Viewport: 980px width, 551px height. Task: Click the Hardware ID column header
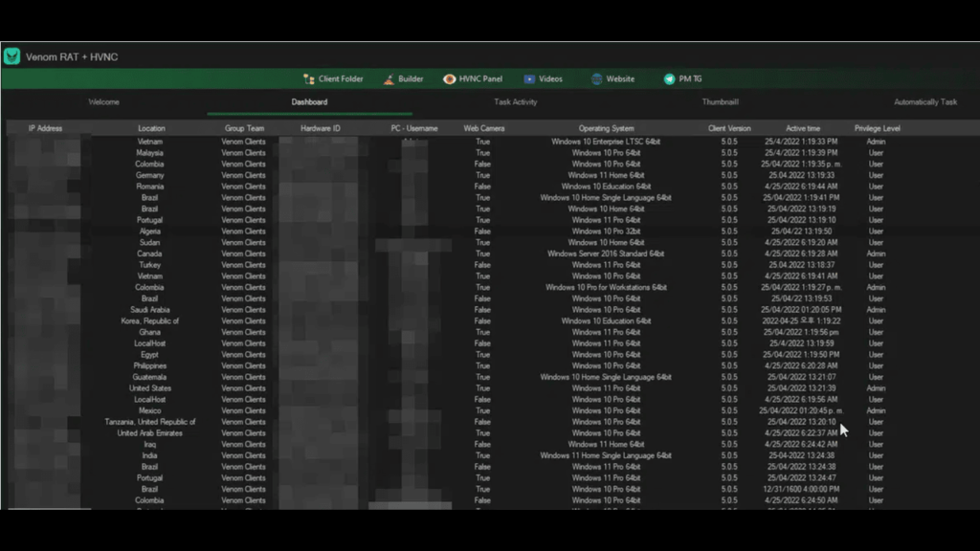coord(321,128)
